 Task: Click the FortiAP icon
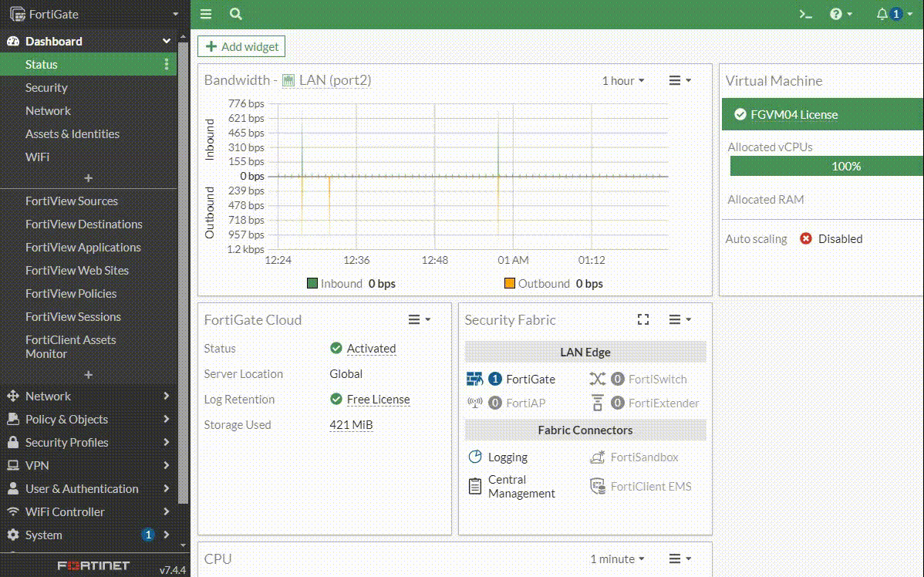tap(475, 403)
